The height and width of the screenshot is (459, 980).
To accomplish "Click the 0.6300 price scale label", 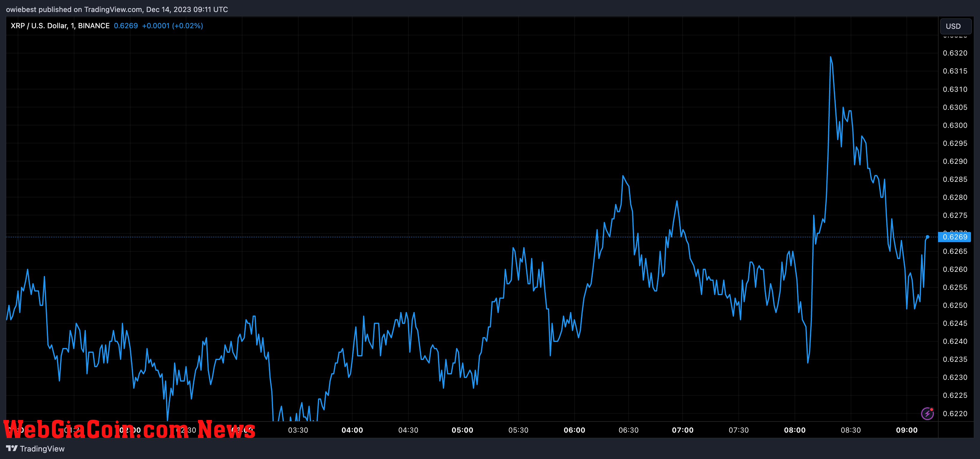I will [x=955, y=125].
